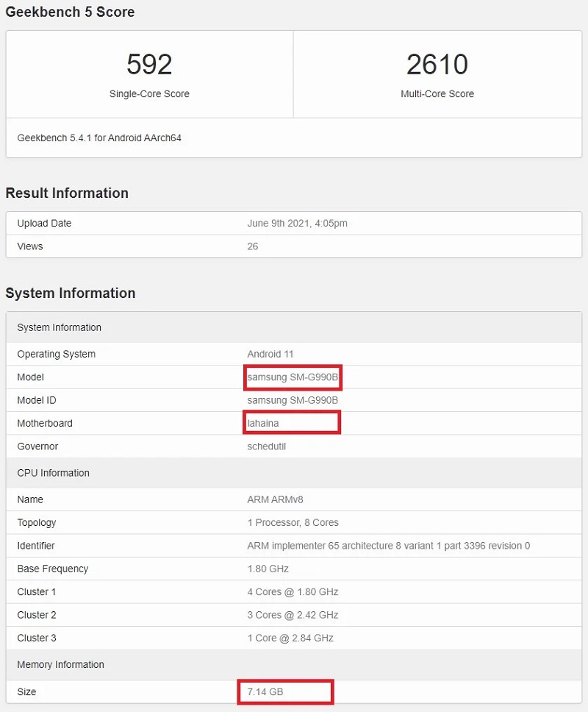This screenshot has height=712, width=588.
Task: Select the Geekbench 5 Score heading
Action: (70, 12)
